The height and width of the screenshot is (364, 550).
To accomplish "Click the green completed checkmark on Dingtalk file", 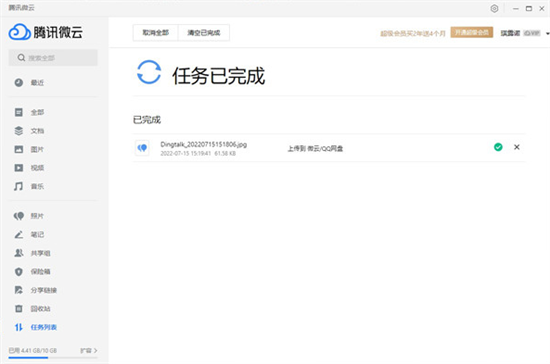I will point(498,147).
